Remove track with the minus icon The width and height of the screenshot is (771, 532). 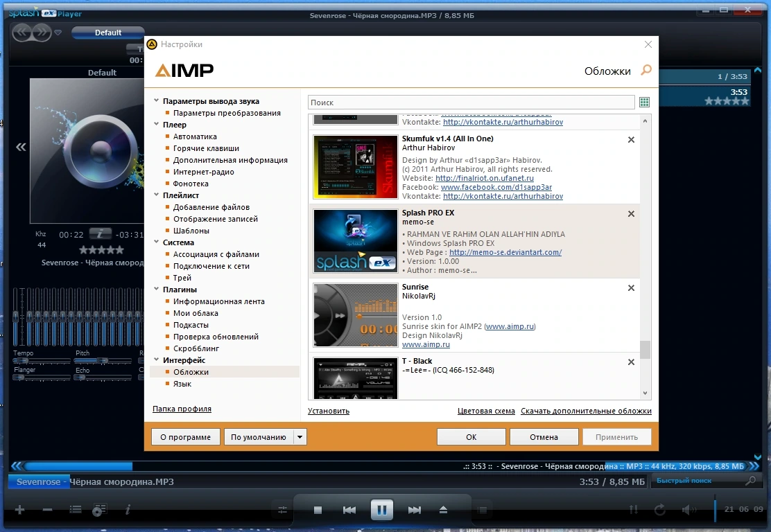(x=47, y=510)
